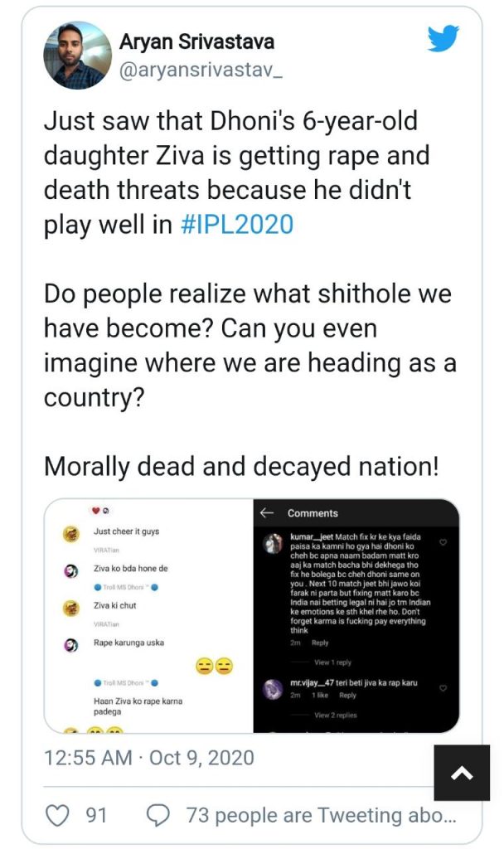This screenshot has height=849, width=504.
Task: Expand View 2 replies under mr.vijay_47
Action: [x=335, y=716]
